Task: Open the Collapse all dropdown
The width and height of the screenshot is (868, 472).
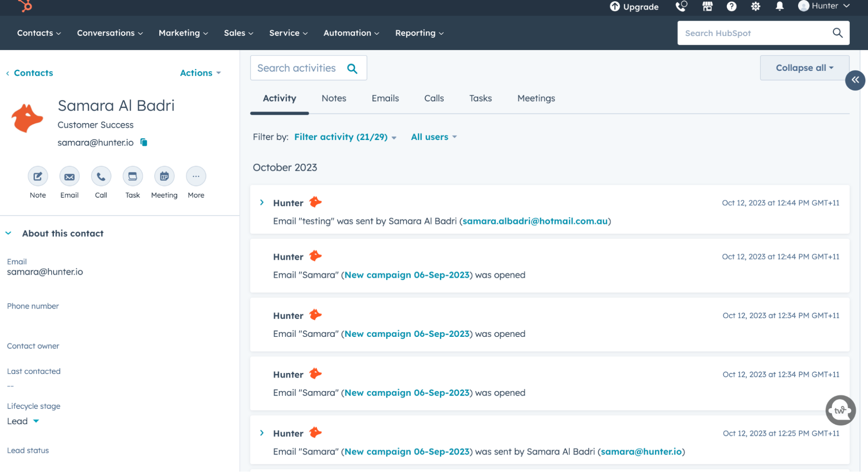Action: (804, 68)
